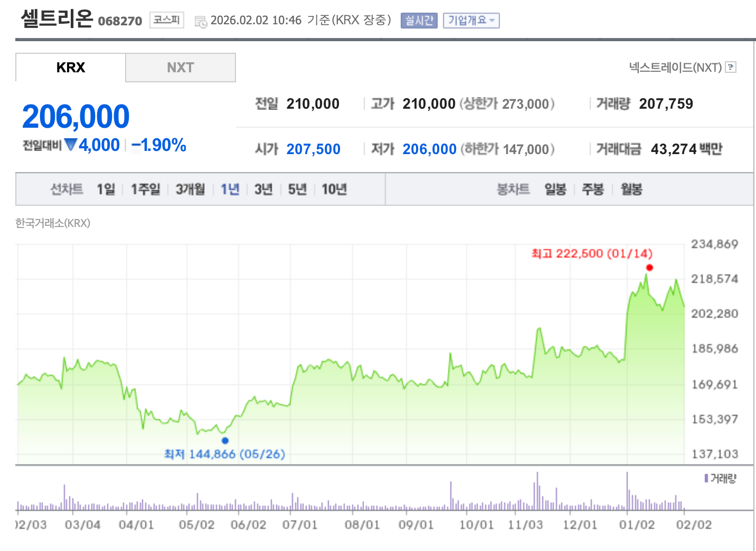Select the 1일 line chart period
This screenshot has width=756, height=551.
pos(106,189)
